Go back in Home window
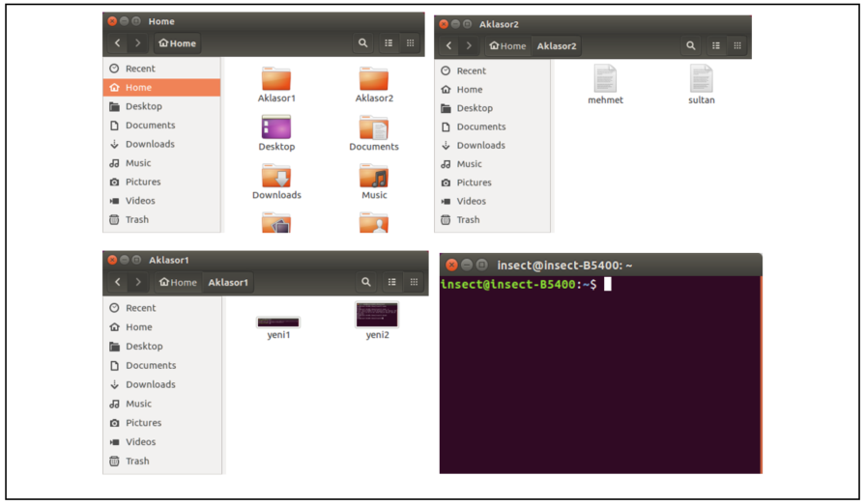This screenshot has height=504, width=864. point(117,42)
